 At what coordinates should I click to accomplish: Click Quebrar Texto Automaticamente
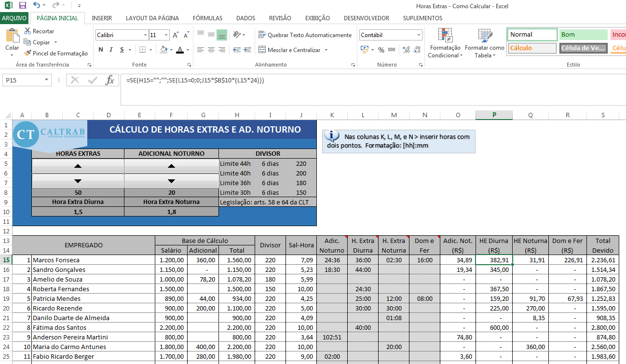(305, 35)
